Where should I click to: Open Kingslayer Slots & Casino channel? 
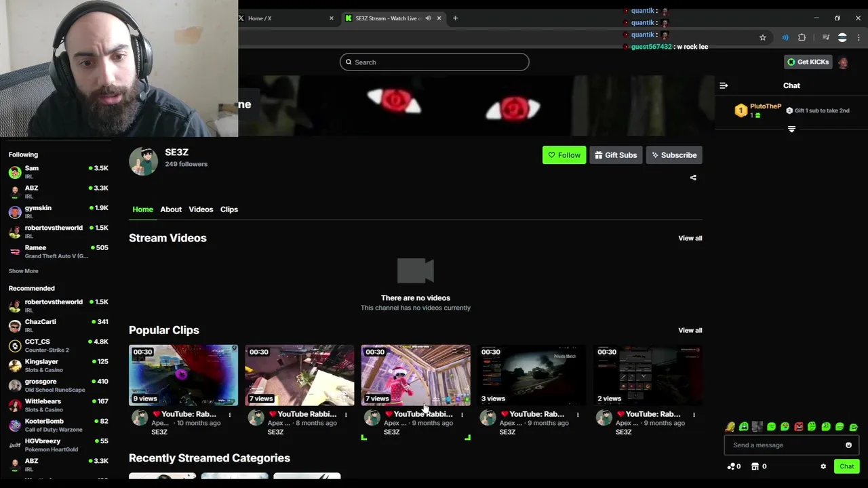58,365
